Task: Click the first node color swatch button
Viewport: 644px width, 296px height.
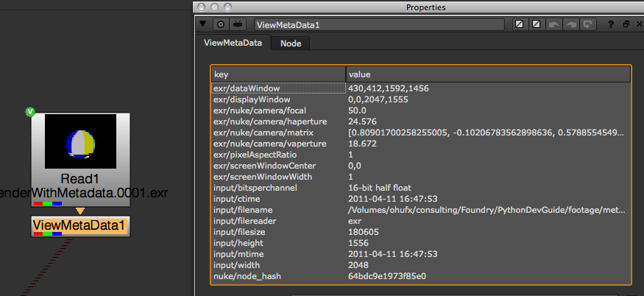Action: [520, 24]
